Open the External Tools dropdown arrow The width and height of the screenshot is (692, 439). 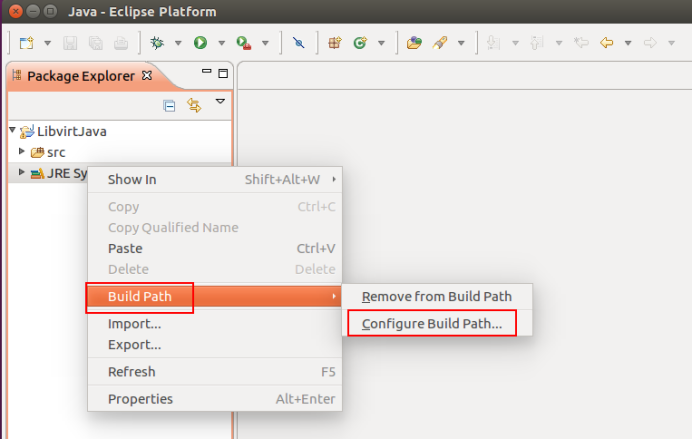(x=265, y=43)
